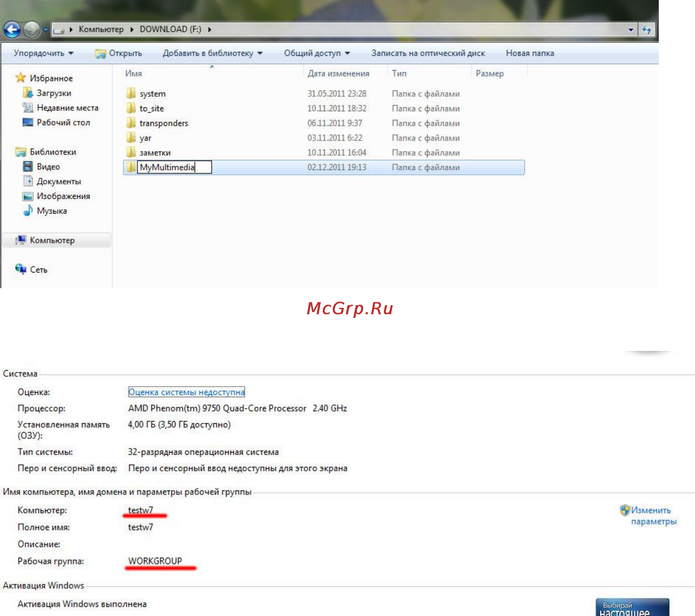Go back with the blue Back arrow
This screenshot has width=695, height=616.
pyautogui.click(x=12, y=30)
